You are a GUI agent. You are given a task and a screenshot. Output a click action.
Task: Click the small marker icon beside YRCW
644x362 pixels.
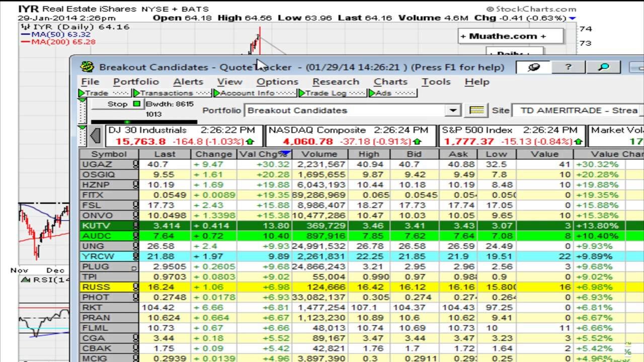pyautogui.click(x=135, y=256)
